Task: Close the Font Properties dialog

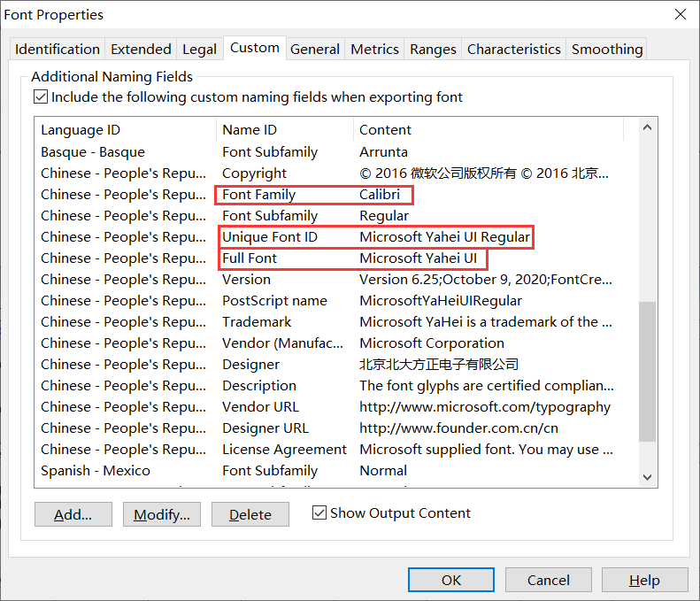Action: 681,14
